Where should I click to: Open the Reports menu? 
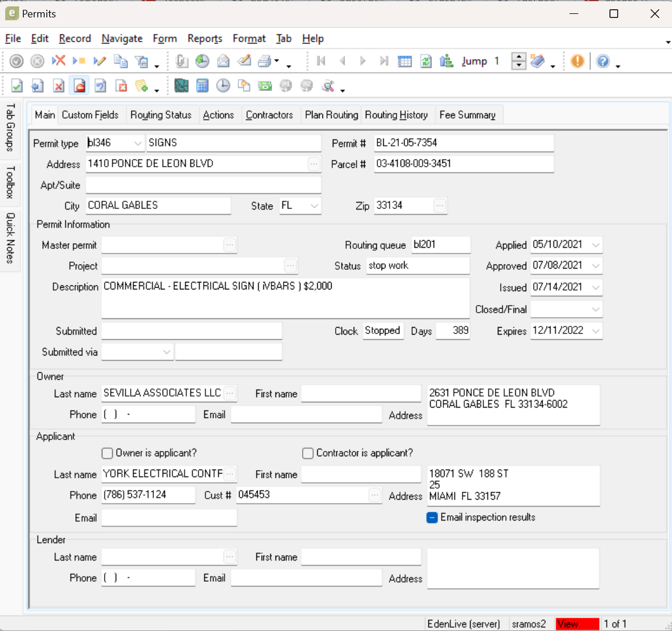tap(204, 39)
